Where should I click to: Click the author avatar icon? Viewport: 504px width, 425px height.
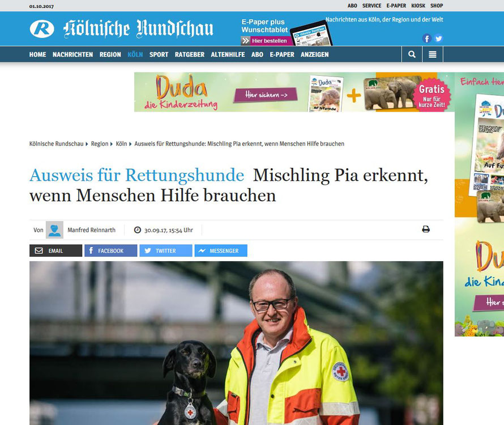[54, 229]
